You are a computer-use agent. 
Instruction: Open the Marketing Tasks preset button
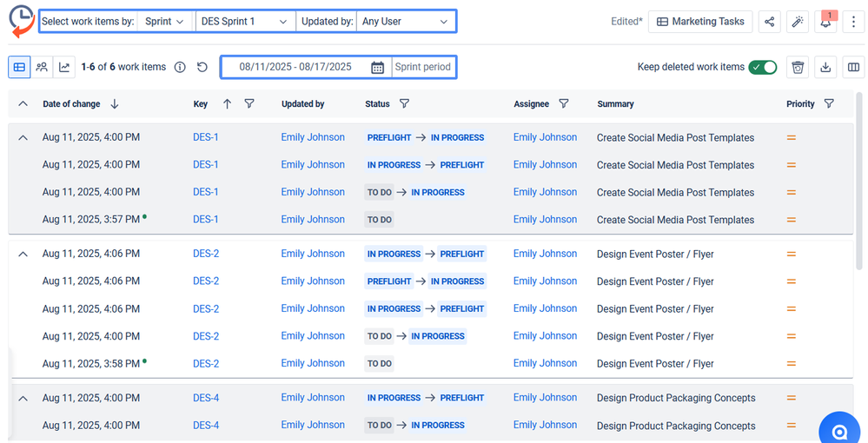coord(700,22)
